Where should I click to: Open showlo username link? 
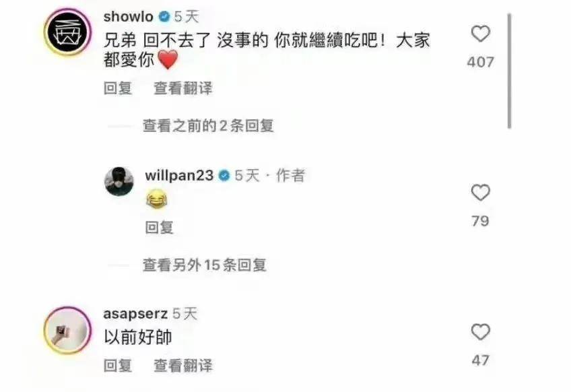point(128,16)
